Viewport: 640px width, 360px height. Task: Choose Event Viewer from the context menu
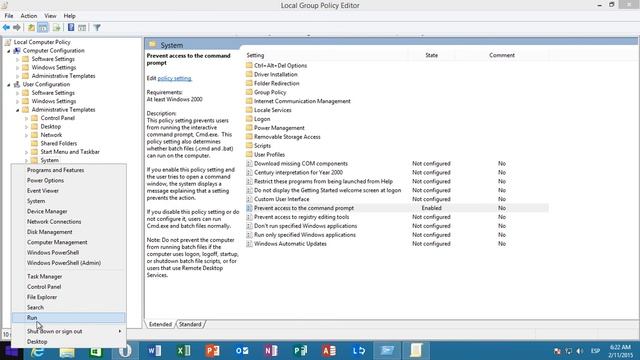(x=69, y=191)
